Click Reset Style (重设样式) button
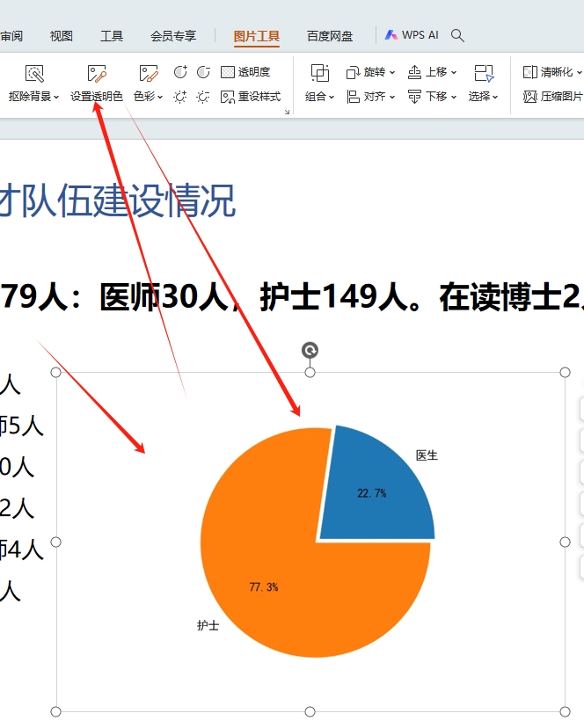 pos(251,97)
